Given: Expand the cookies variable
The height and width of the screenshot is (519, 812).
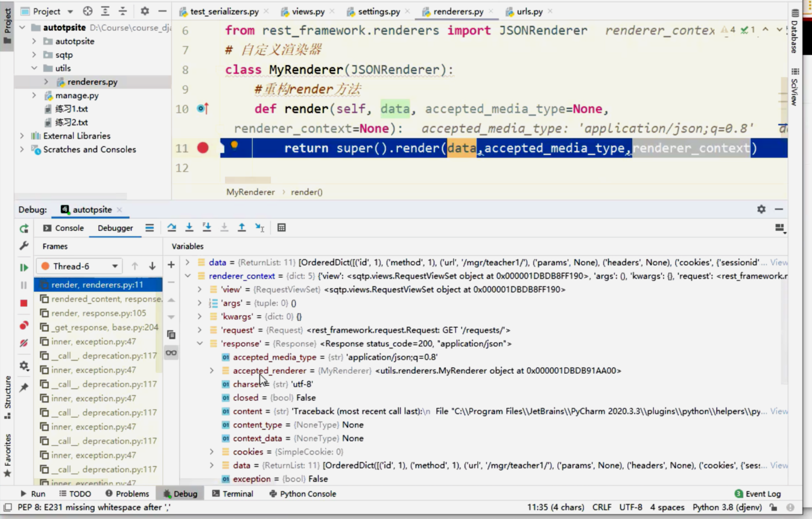Looking at the screenshot, I should tap(212, 451).
